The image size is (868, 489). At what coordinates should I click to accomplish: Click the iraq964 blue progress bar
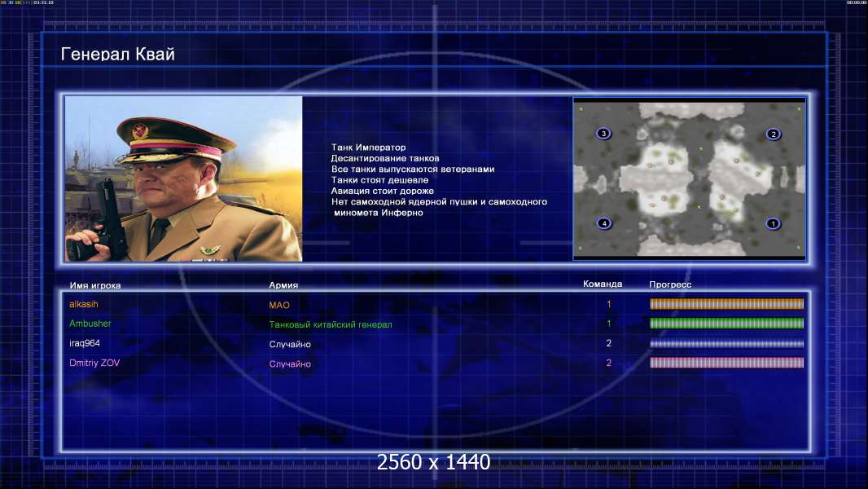pos(726,343)
